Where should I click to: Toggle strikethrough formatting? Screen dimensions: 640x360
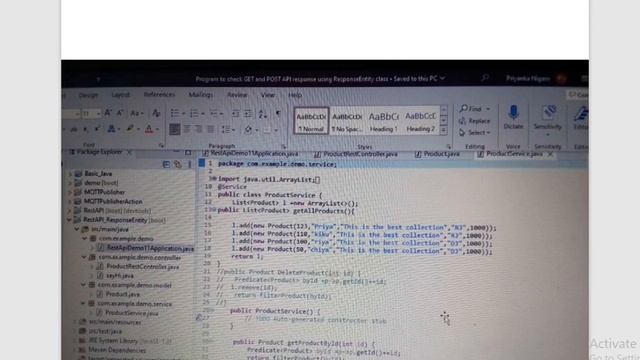point(73,129)
